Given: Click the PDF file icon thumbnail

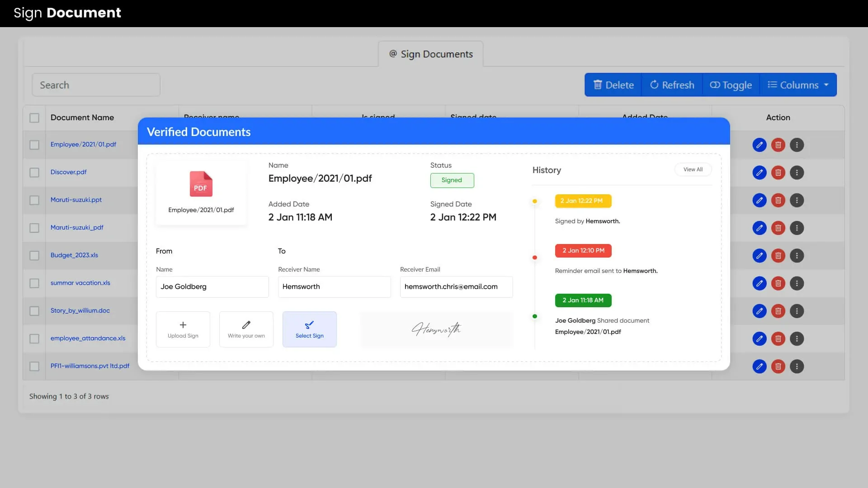Looking at the screenshot, I should (201, 184).
